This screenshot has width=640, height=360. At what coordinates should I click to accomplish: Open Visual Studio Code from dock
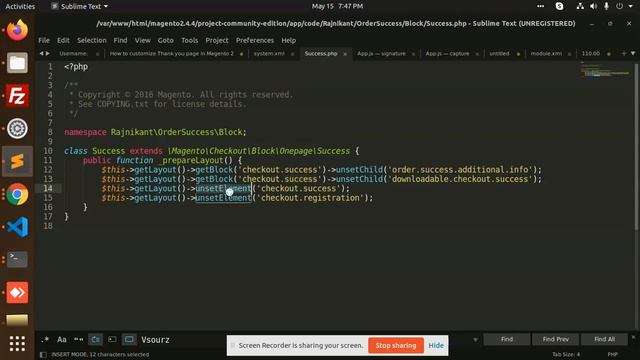[x=17, y=227]
